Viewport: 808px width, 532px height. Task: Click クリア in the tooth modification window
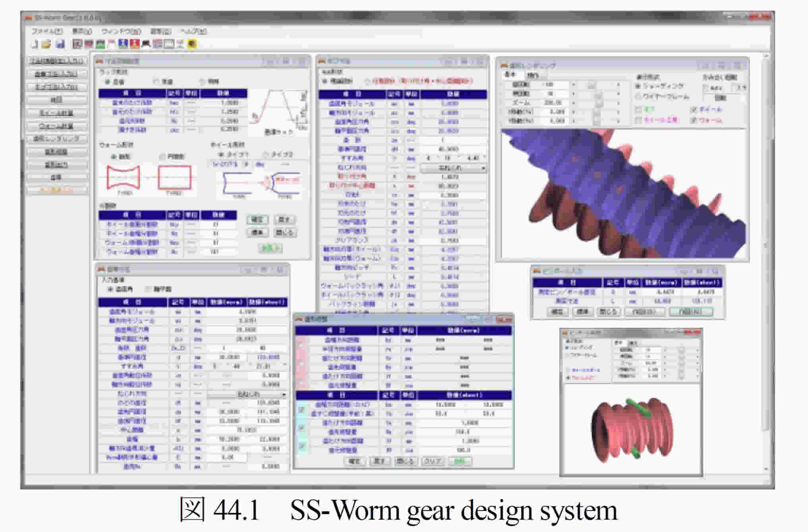pos(433,461)
